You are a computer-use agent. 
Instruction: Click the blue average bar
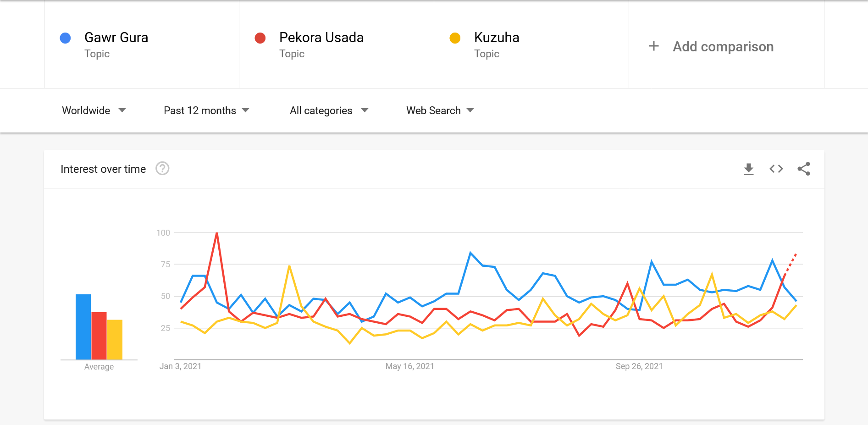83,326
